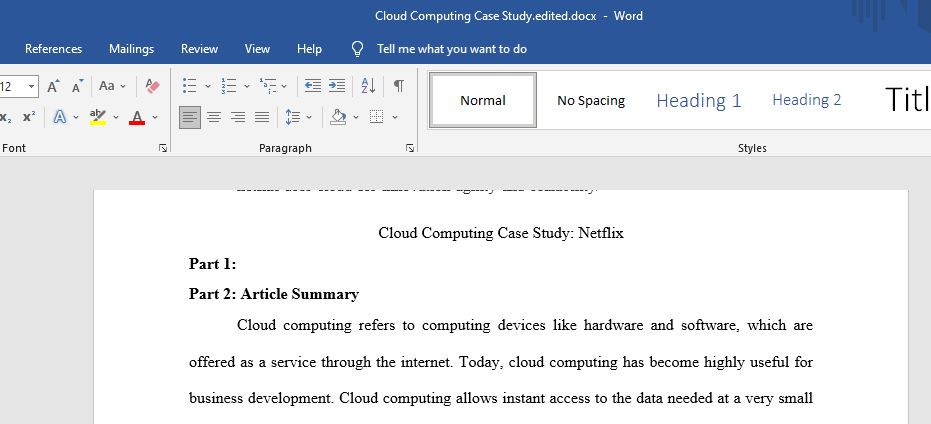The height and width of the screenshot is (424, 931).
Task: Apply the No Spacing style
Action: coord(591,100)
